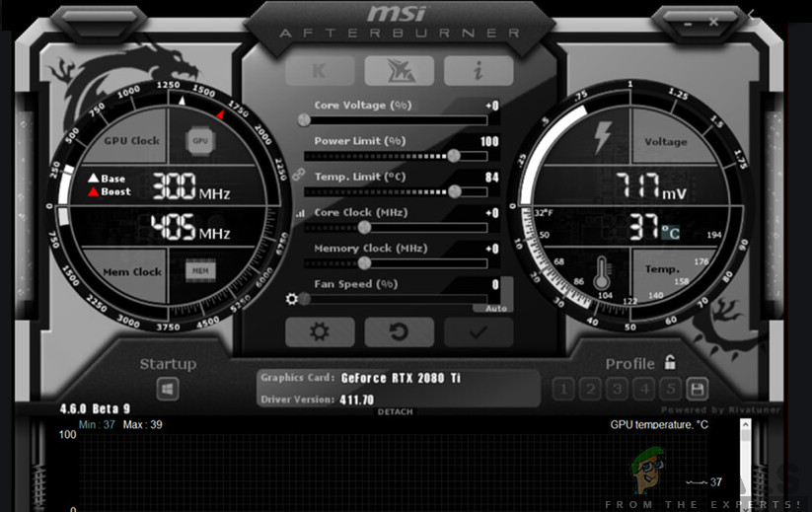Click the 405 MHz memory clock reading

(x=190, y=227)
